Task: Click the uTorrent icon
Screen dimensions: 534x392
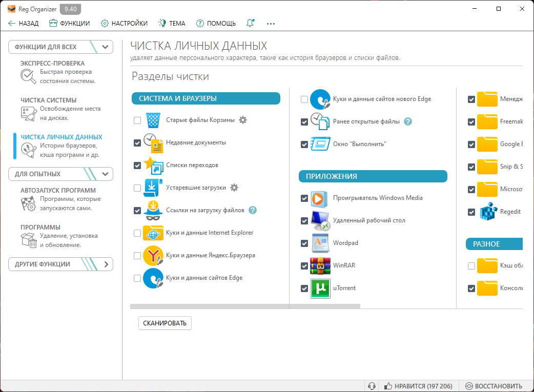Action: pyautogui.click(x=320, y=288)
